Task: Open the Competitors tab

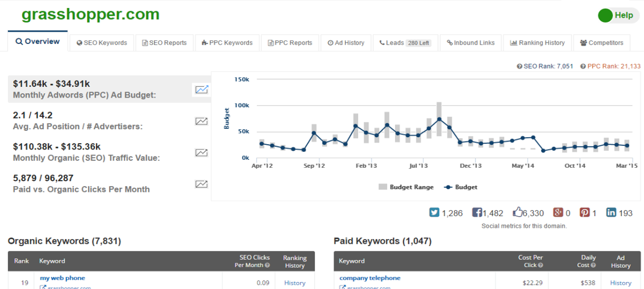Action: tap(602, 43)
